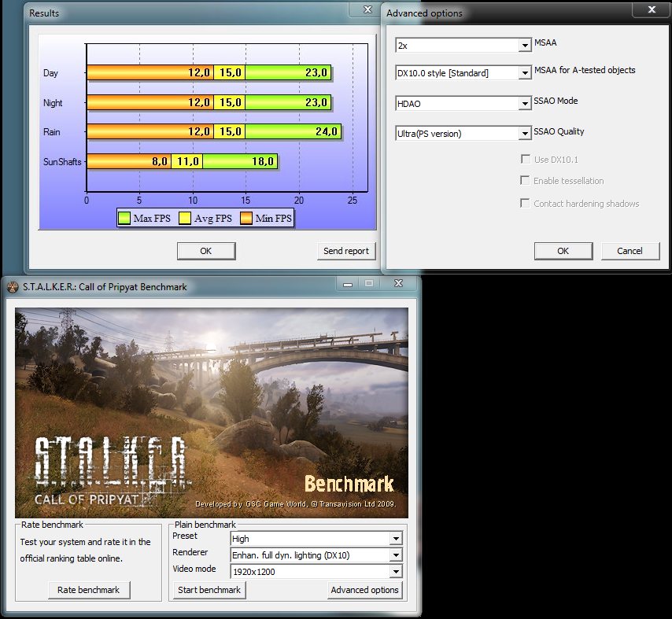Click the Night max FPS value 23,0
Screen dimensions: 672x619
pyautogui.click(x=316, y=102)
